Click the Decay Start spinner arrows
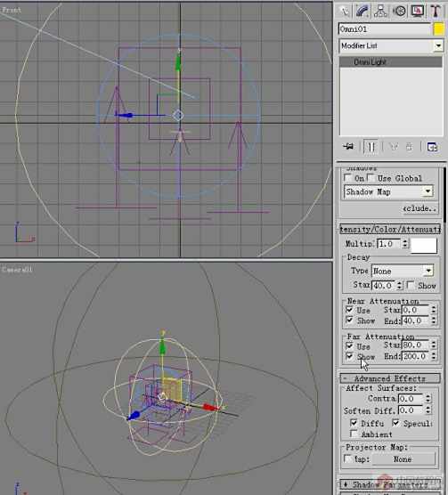Viewport: 448px width, 495px height. click(x=400, y=286)
